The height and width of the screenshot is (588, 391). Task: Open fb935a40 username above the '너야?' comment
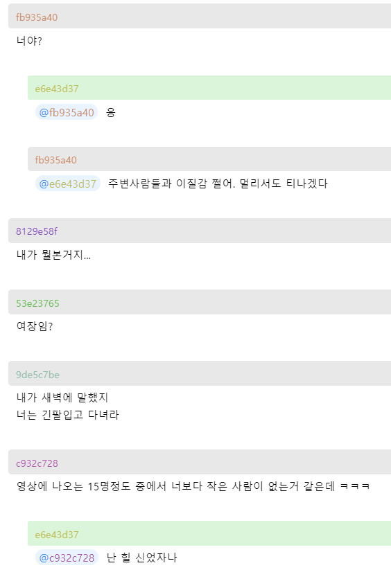[37, 17]
